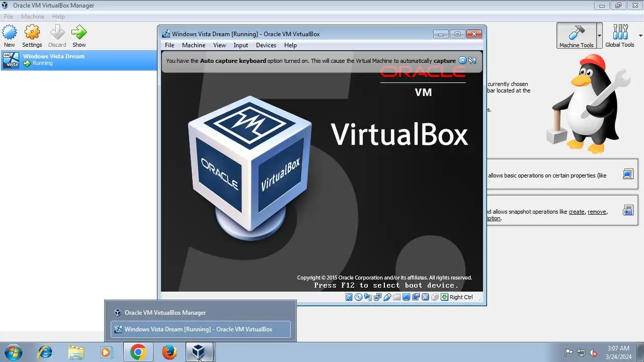Dismiss the auto capture keyboard notification
Viewport: 644px width, 362px height.
pyautogui.click(x=463, y=60)
